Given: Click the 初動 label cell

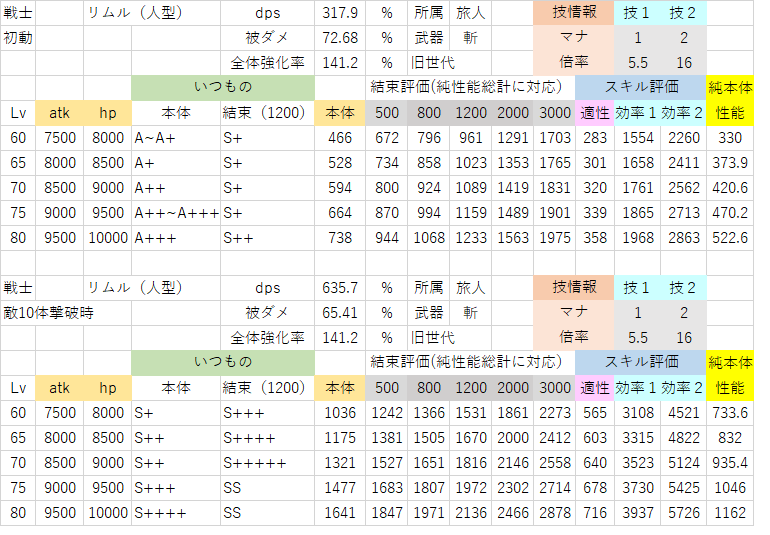Looking at the screenshot, I should [18, 38].
